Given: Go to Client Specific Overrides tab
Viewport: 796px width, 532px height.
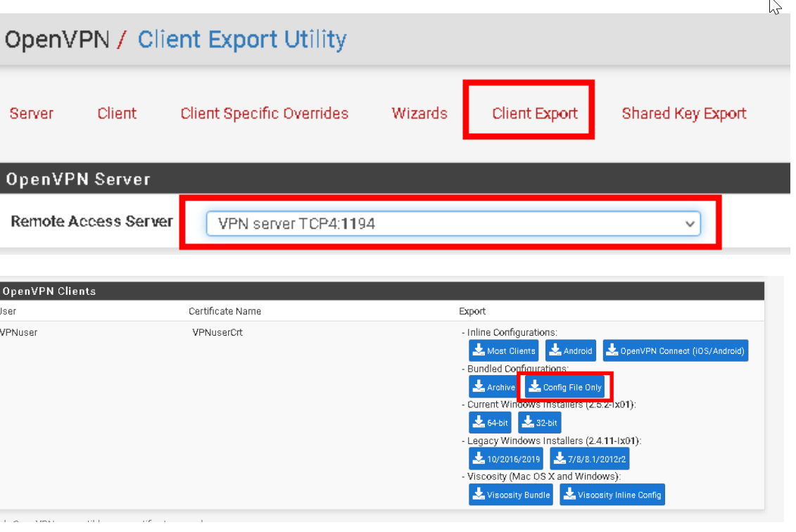Looking at the screenshot, I should click(264, 113).
